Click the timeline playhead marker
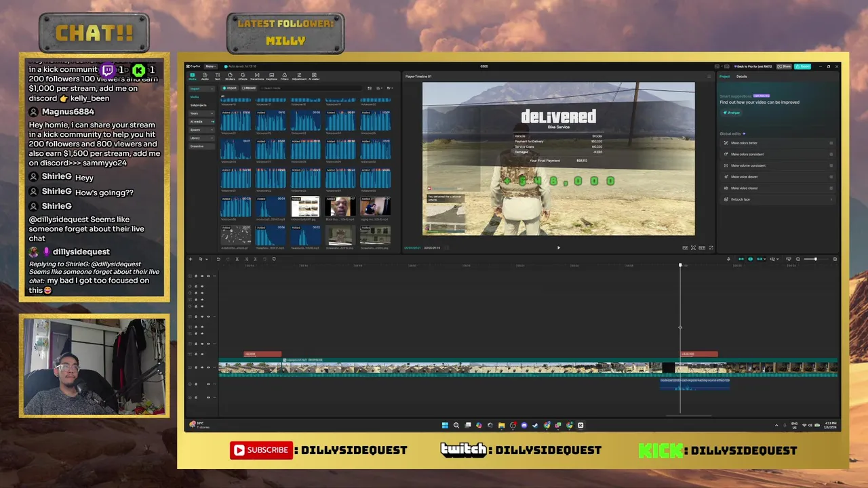 (680, 265)
